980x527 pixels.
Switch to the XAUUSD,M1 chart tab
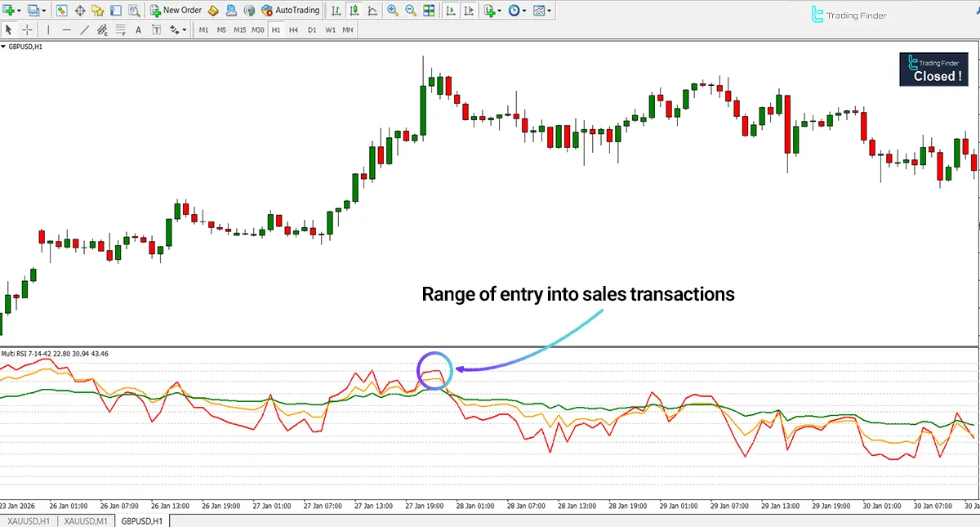[x=85, y=520]
